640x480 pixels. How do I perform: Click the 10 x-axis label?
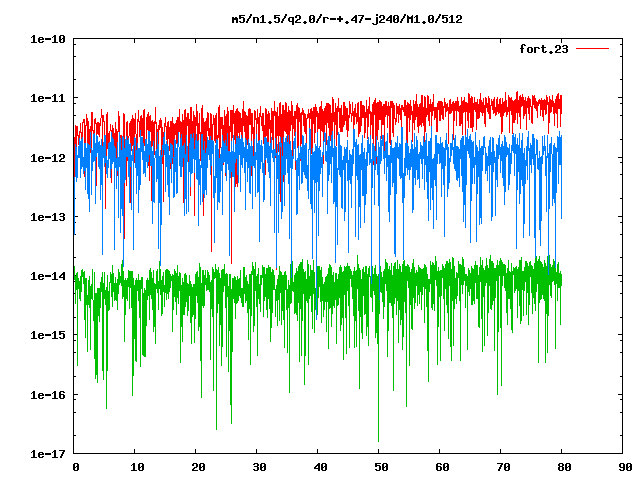137,467
